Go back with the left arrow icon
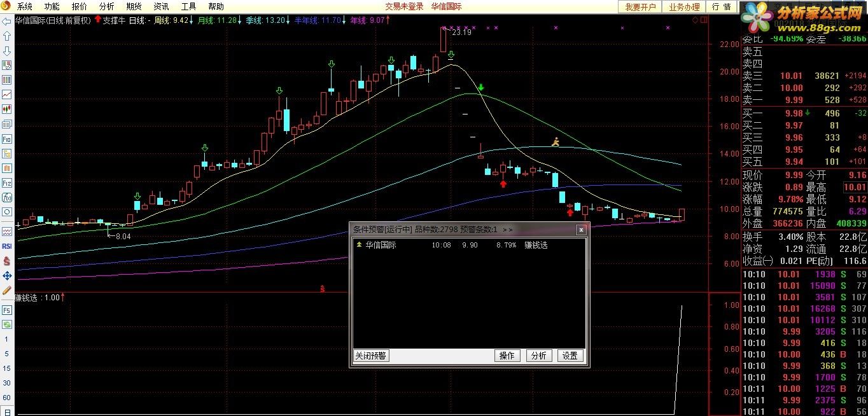The width and height of the screenshot is (868, 416). point(7,21)
